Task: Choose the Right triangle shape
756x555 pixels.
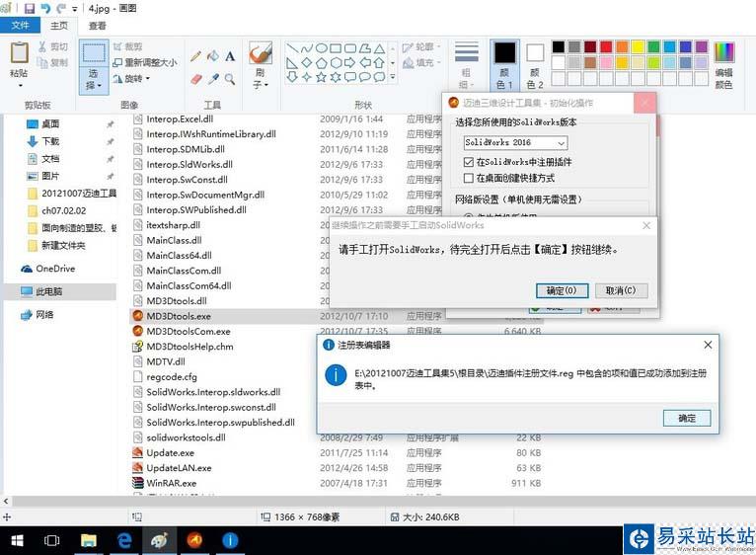Action: pos(292,63)
